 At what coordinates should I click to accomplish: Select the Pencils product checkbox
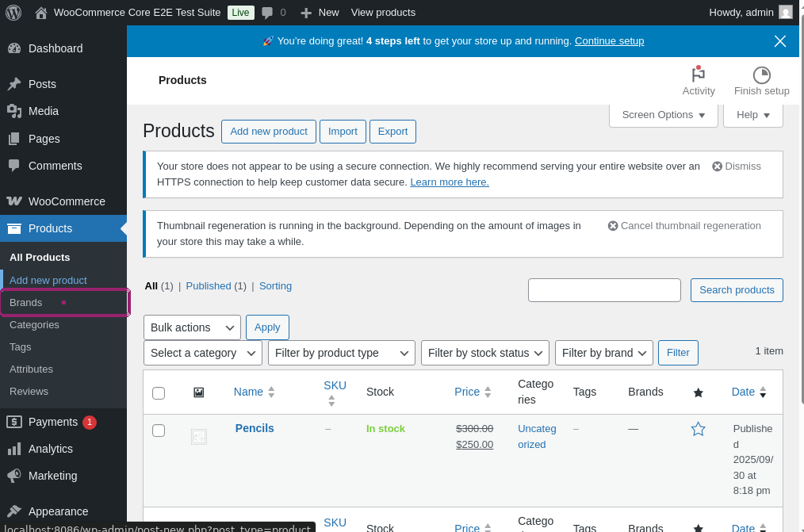click(159, 431)
